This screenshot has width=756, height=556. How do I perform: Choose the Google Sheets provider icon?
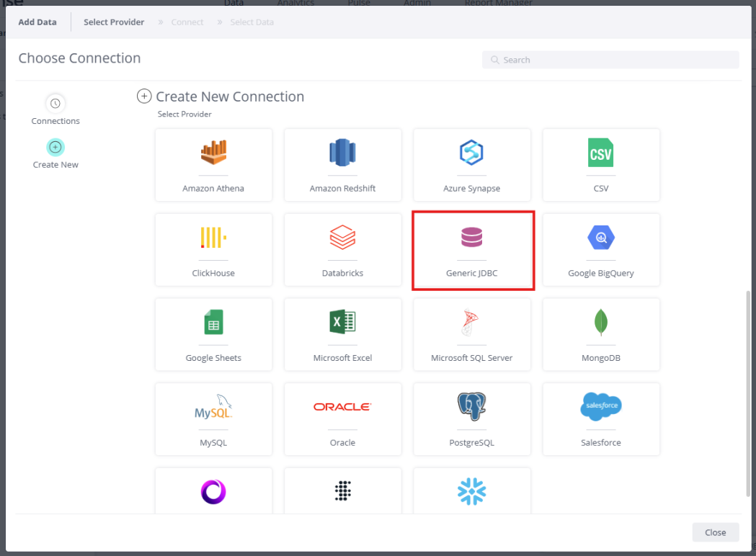point(213,323)
